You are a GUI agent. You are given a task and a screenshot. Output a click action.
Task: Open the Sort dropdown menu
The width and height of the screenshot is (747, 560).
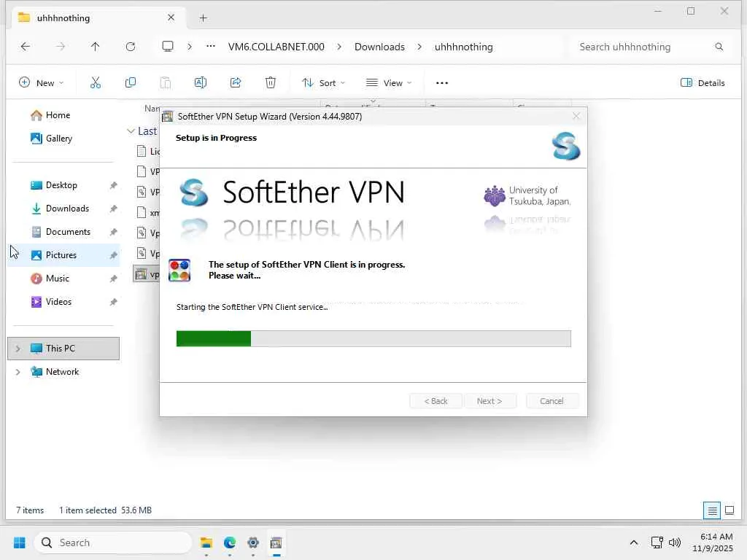pos(323,83)
